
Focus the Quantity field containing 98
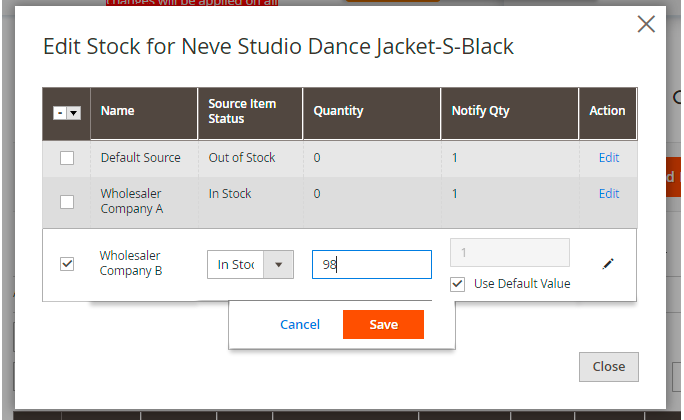coord(371,264)
